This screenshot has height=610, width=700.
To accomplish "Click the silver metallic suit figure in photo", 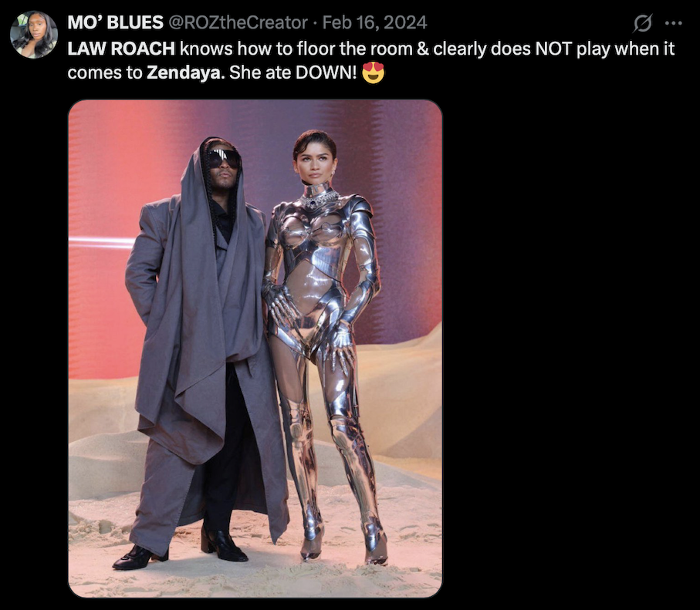I will (x=323, y=344).
